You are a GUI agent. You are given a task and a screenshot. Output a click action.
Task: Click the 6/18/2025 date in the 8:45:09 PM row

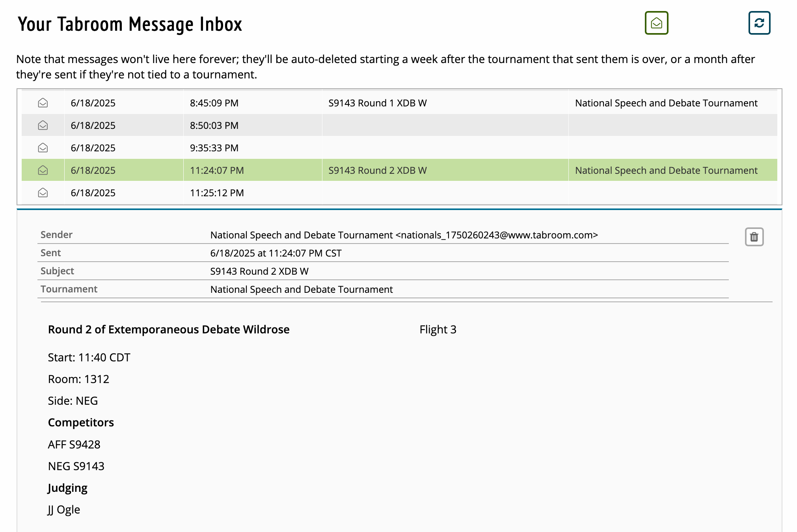93,103
